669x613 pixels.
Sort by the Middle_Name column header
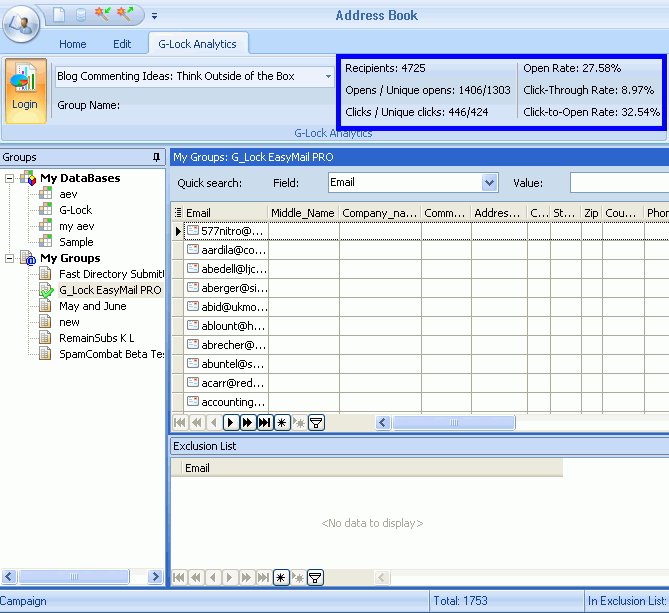pyautogui.click(x=303, y=212)
